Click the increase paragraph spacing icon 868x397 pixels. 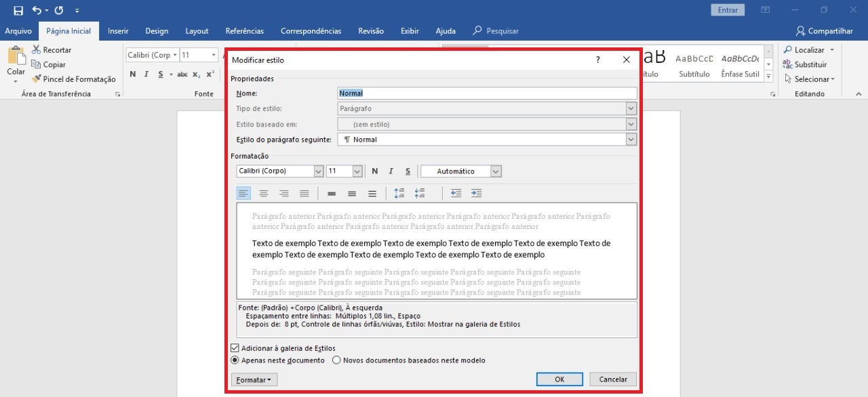pyautogui.click(x=399, y=193)
